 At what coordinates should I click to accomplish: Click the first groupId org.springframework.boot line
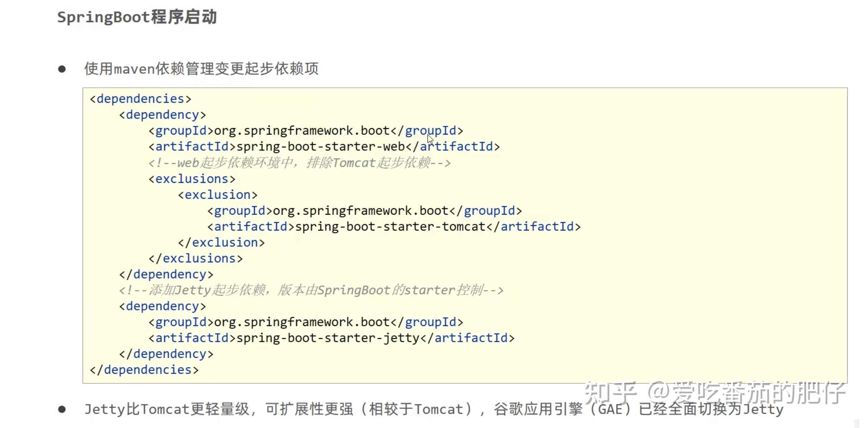(306, 131)
